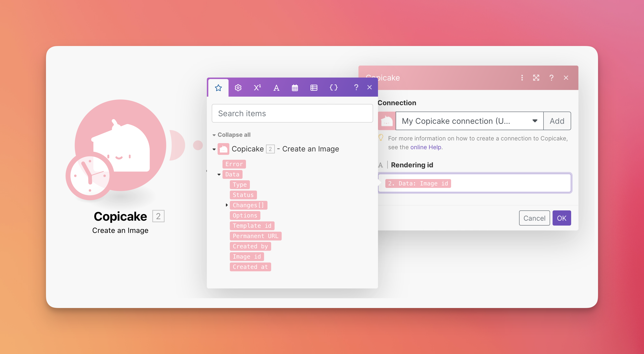
Task: Select the Created at pill
Action: point(250,267)
